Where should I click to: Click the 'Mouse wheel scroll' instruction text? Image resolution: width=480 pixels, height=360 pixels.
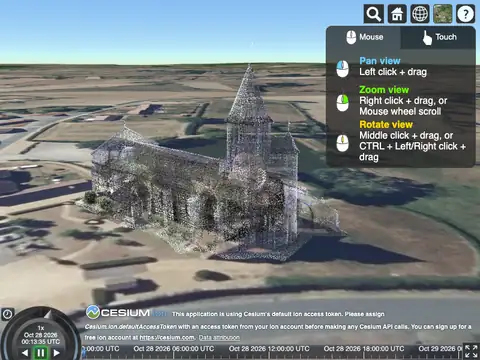pyautogui.click(x=400, y=111)
